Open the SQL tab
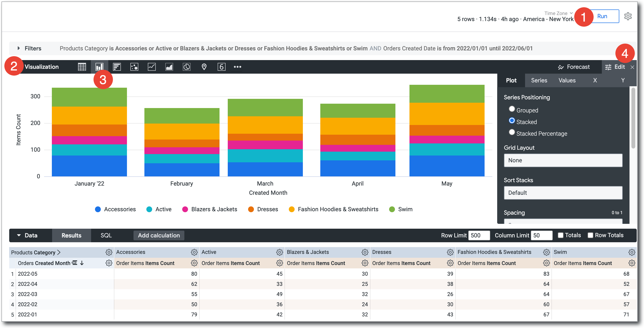The width and height of the screenshot is (644, 328). point(106,235)
